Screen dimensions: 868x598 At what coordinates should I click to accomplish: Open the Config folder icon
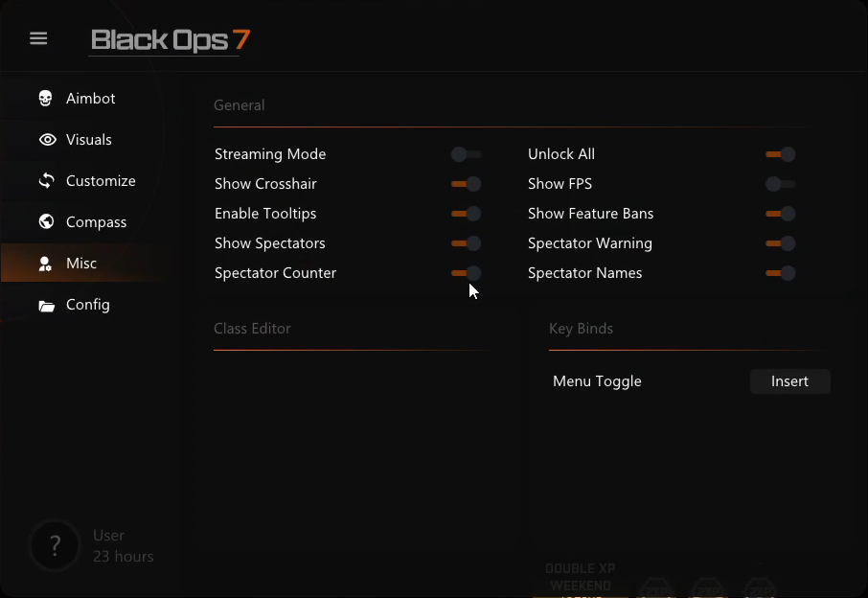pos(46,304)
